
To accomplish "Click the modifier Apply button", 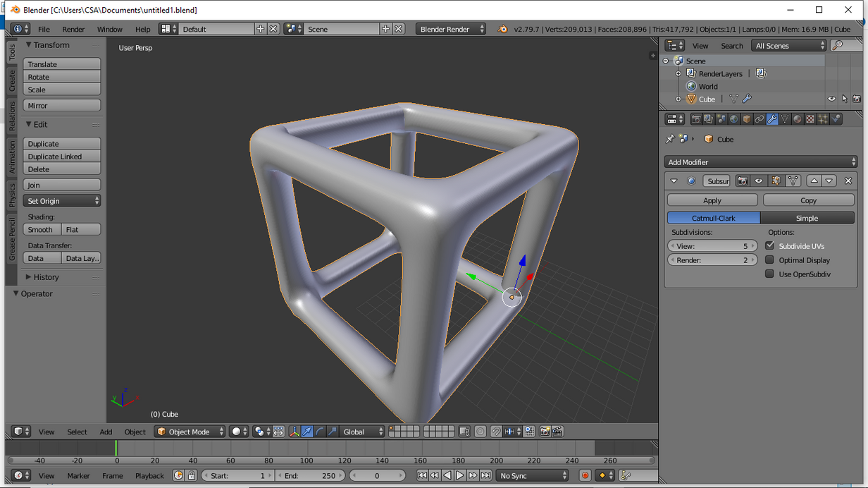I will click(712, 201).
